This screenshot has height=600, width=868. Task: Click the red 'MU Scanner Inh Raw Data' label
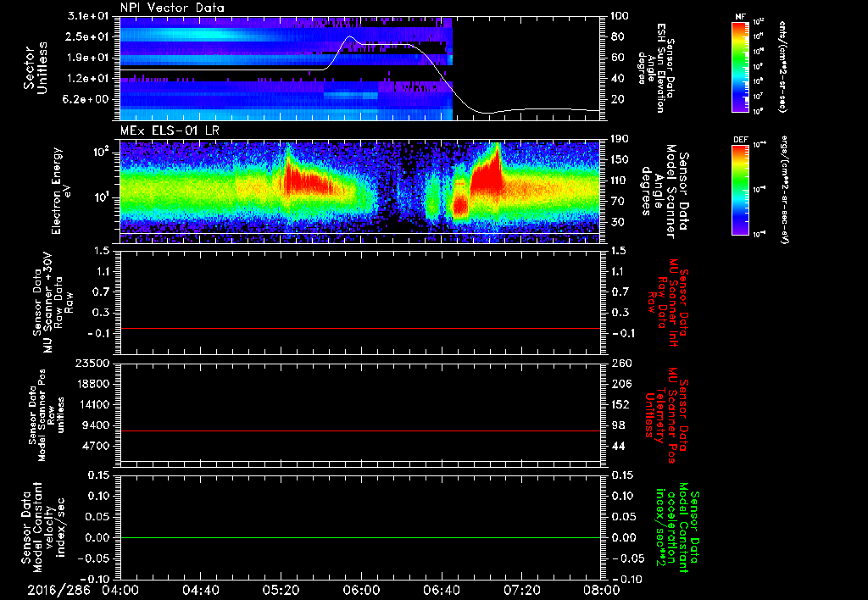click(x=668, y=303)
